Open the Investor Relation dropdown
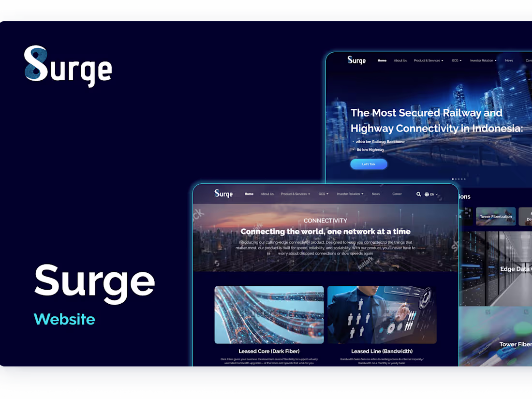 (350, 193)
